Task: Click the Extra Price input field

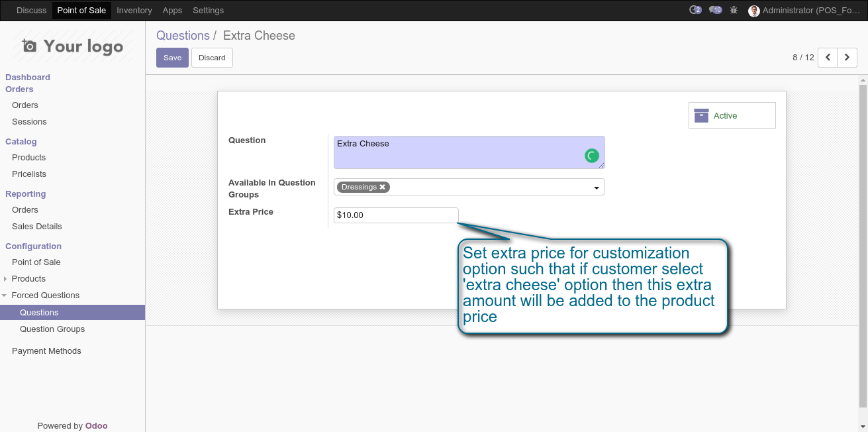Action: point(396,215)
